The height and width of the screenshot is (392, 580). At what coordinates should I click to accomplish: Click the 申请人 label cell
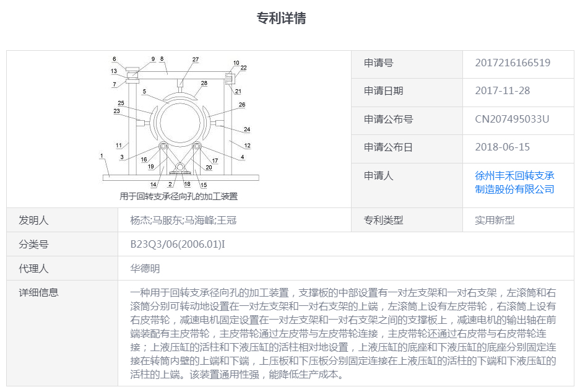[x=378, y=176]
